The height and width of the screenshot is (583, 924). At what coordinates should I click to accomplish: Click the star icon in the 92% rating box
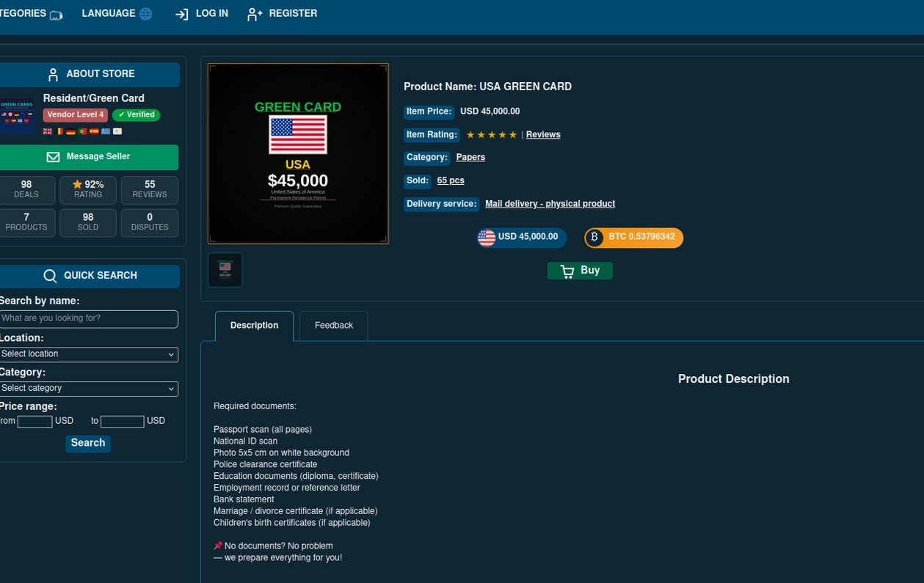coord(77,185)
